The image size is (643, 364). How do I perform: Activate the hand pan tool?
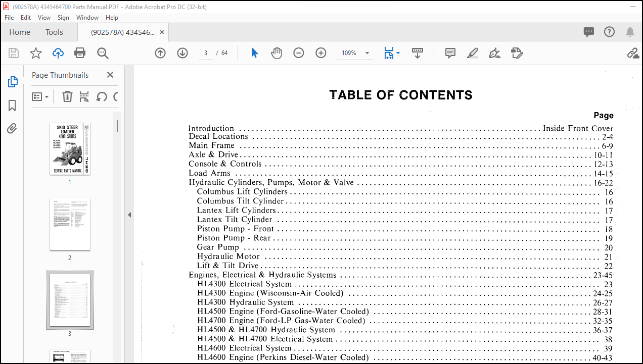[277, 53]
